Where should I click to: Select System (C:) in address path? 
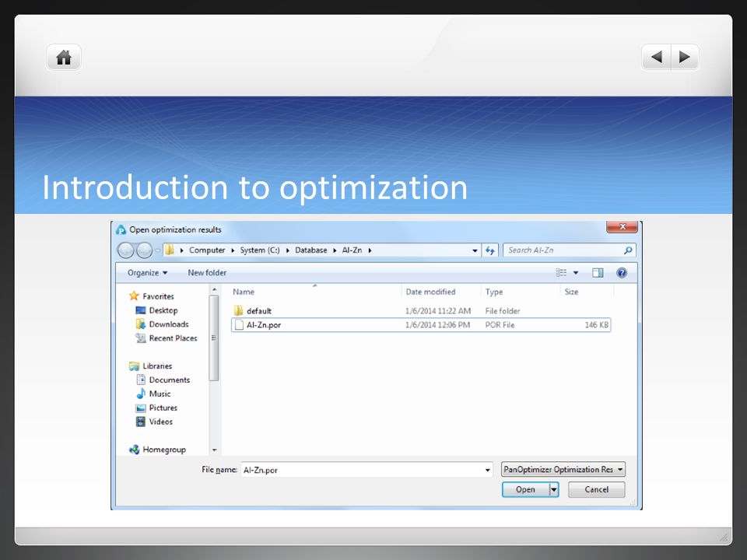pyautogui.click(x=260, y=250)
